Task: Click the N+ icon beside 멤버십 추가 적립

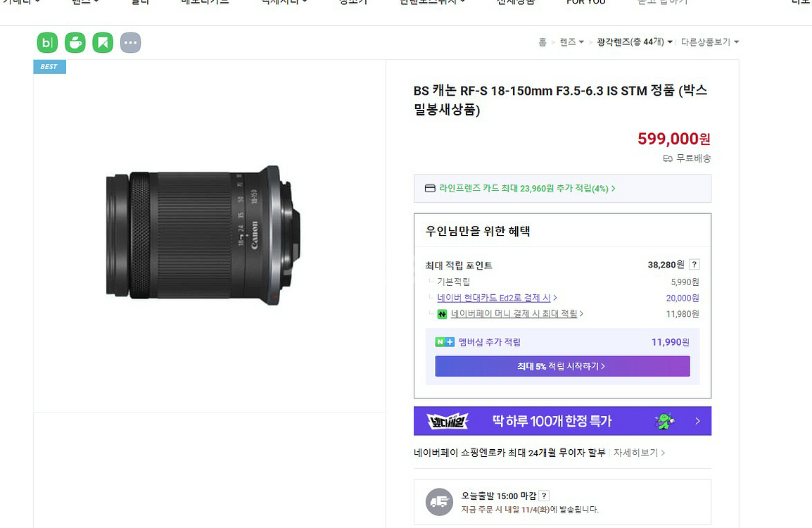Action: point(443,341)
